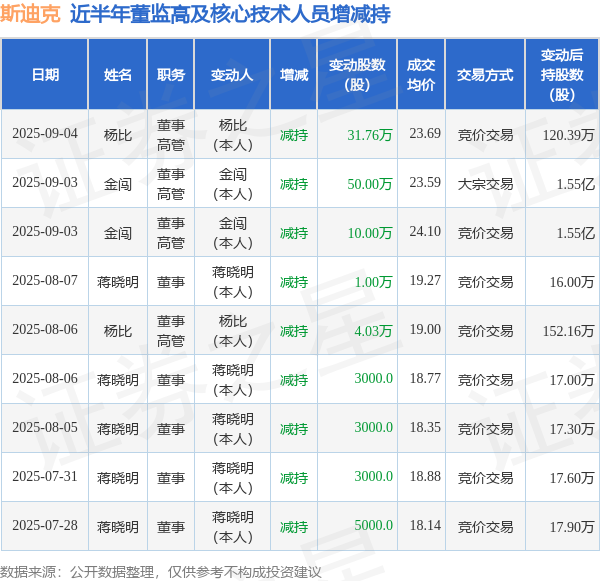Click the 斯迪克 stock name in title
Screen dimensions: 600x581
tap(30, 14)
